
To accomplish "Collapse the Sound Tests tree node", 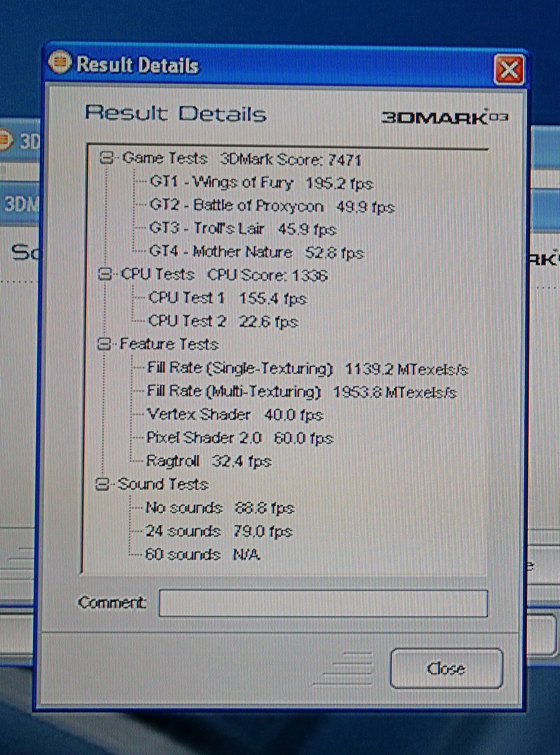I will coord(102,484).
